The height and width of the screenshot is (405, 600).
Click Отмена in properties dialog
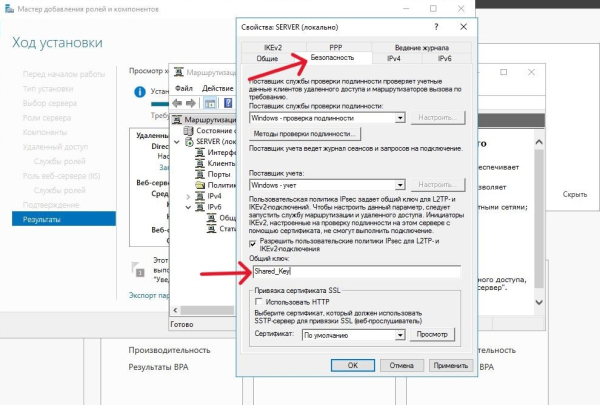402,365
